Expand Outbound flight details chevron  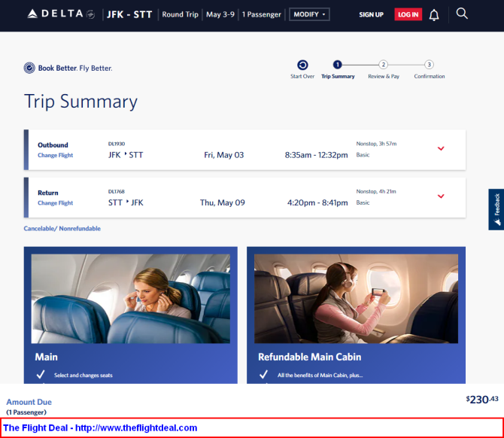441,148
